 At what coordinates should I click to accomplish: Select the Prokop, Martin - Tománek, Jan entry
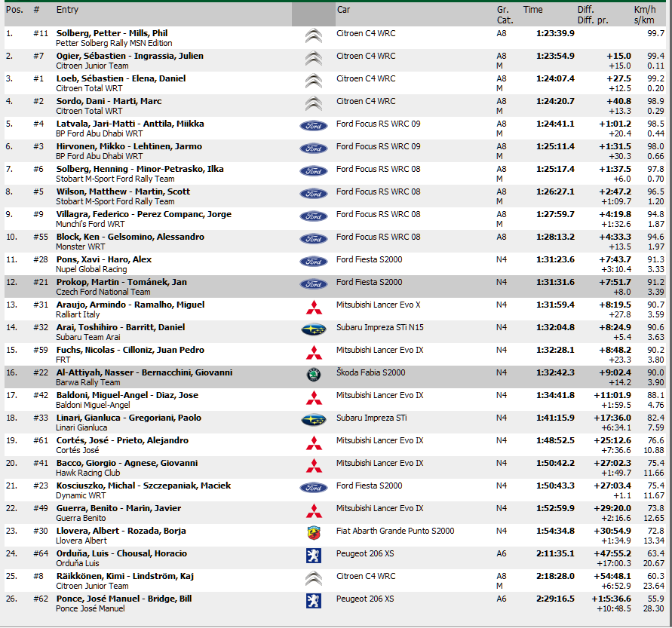pyautogui.click(x=121, y=282)
